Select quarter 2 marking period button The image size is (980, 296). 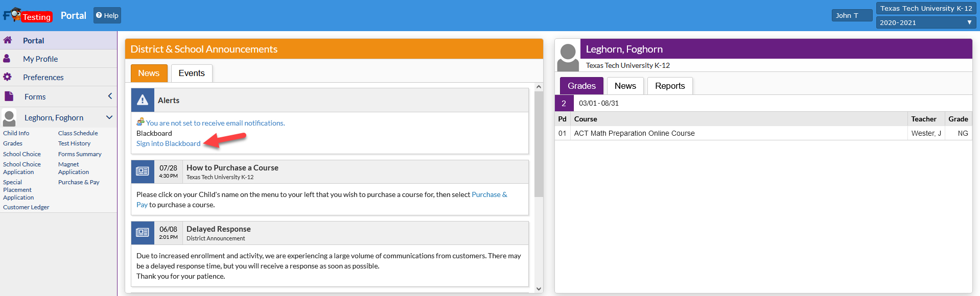564,103
